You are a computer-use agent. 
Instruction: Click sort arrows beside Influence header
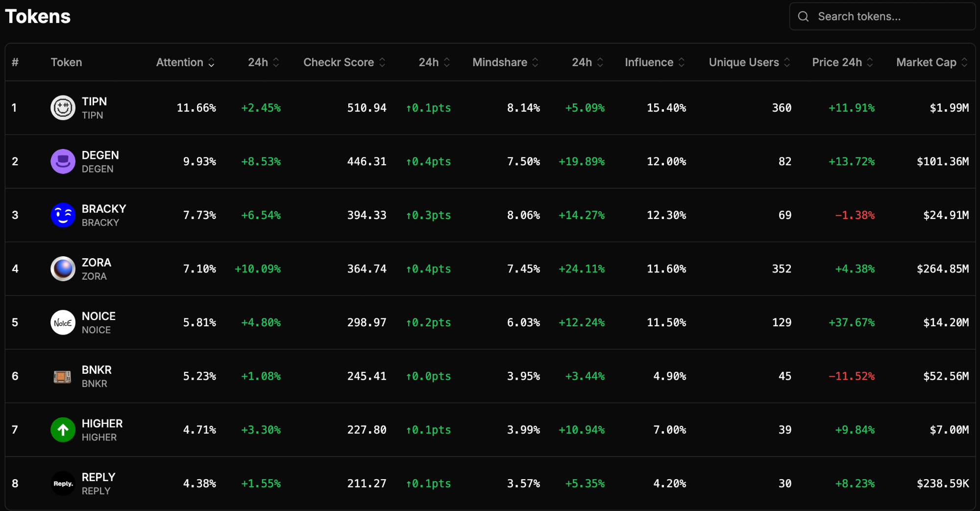pyautogui.click(x=682, y=63)
